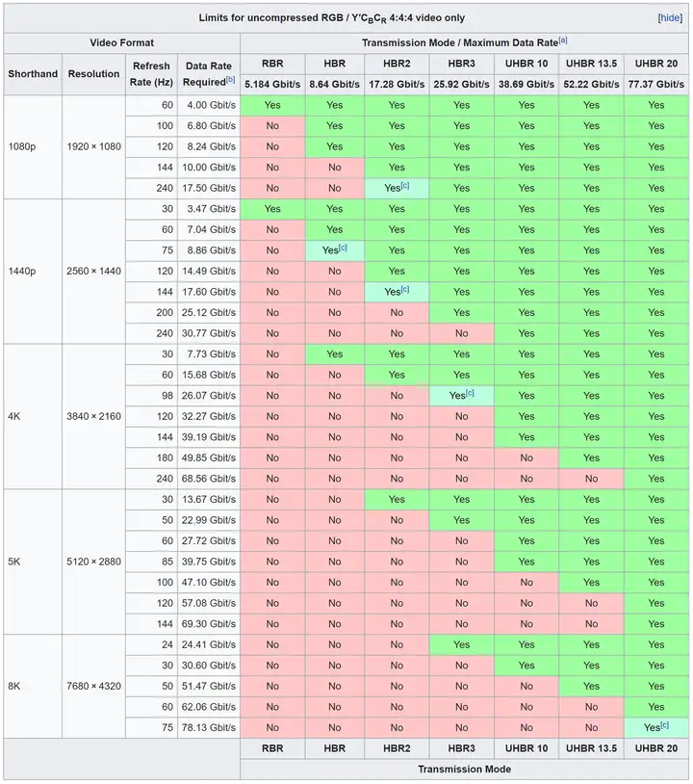Select the Refresh Rate (Hz) column header
Viewport: 693px width, 784px height.
pyautogui.click(x=152, y=74)
